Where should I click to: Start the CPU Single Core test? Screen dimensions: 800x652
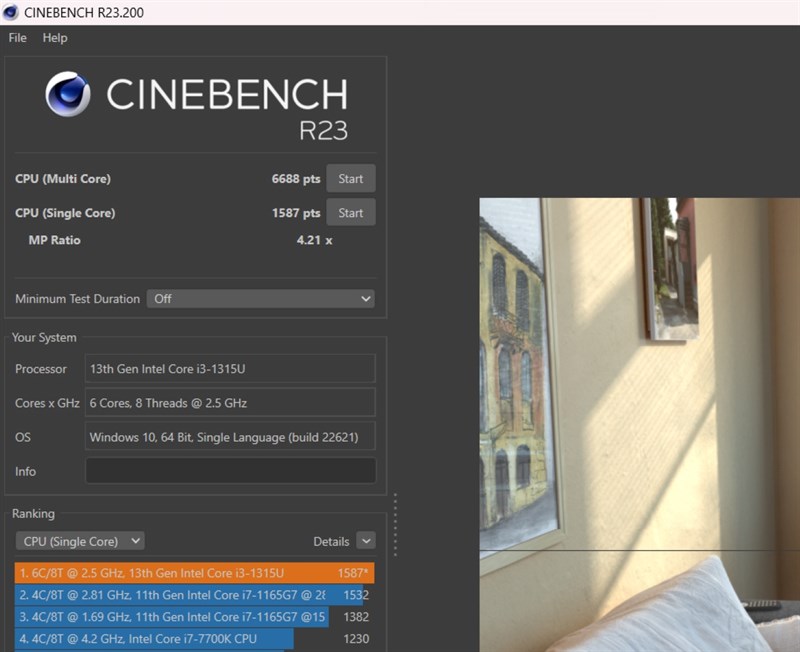351,213
